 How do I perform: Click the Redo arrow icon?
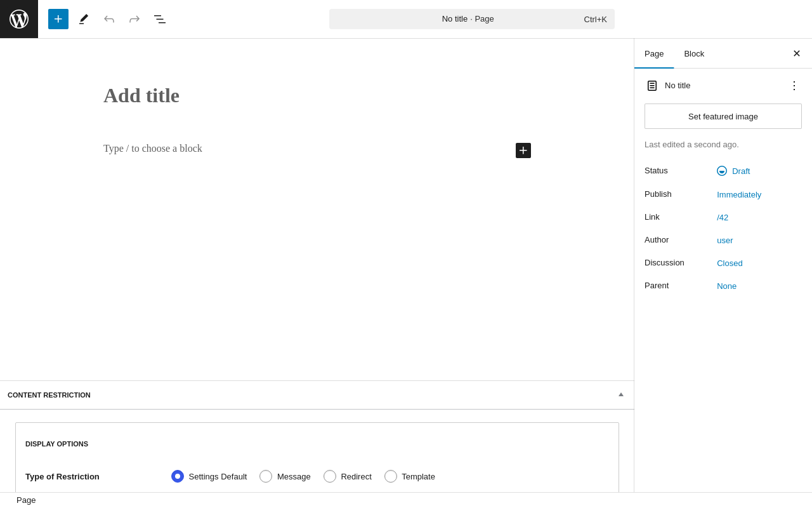tap(134, 19)
